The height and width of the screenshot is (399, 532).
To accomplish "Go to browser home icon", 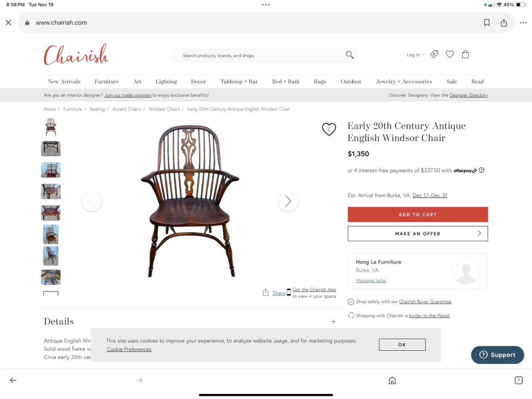I will [x=392, y=380].
